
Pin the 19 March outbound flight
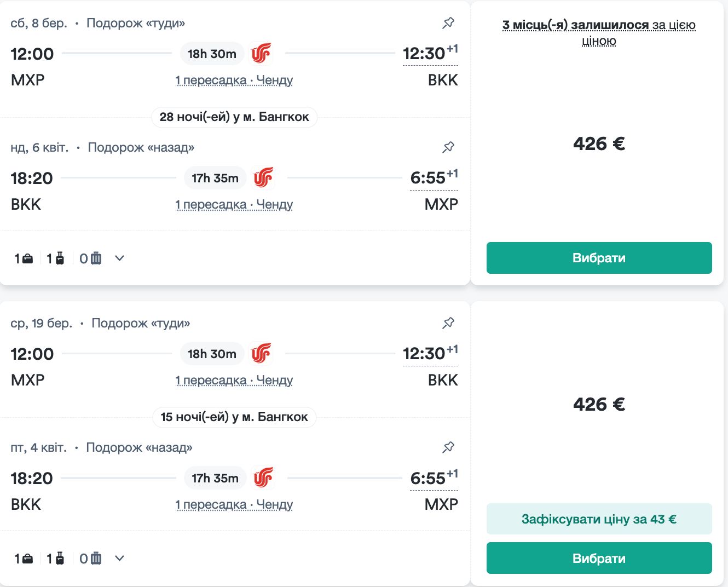(448, 323)
